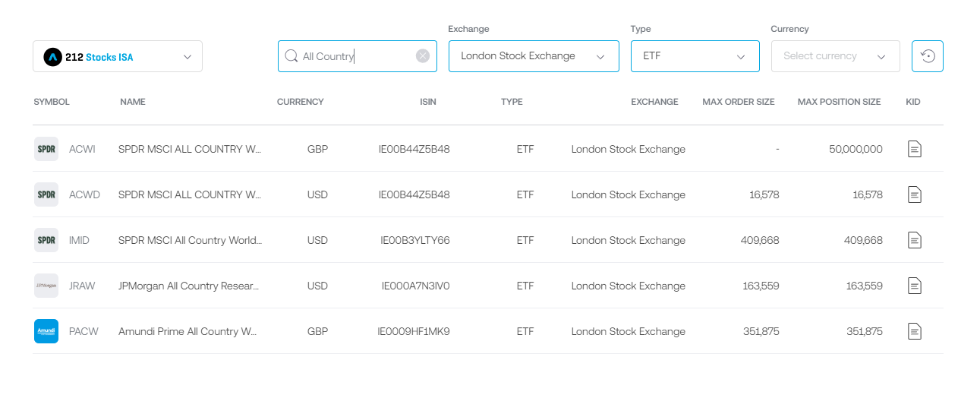Click the JPMorgan logo for JRAW

pyautogui.click(x=46, y=286)
